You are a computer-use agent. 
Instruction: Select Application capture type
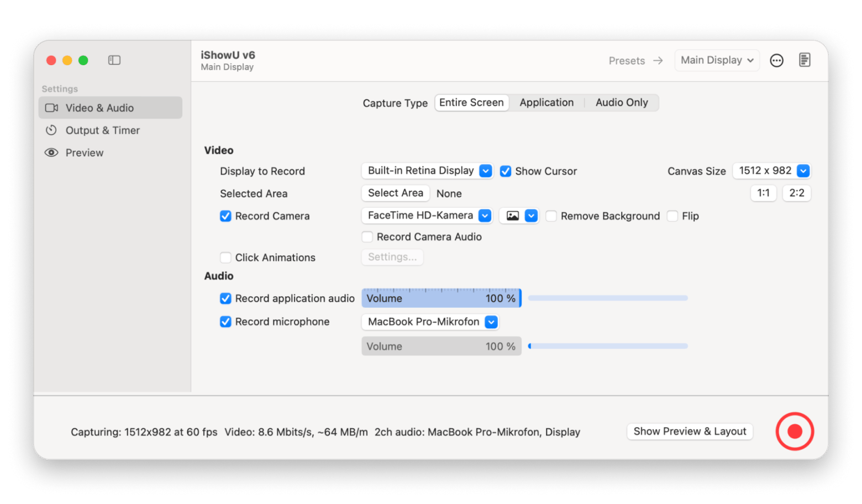[546, 102]
